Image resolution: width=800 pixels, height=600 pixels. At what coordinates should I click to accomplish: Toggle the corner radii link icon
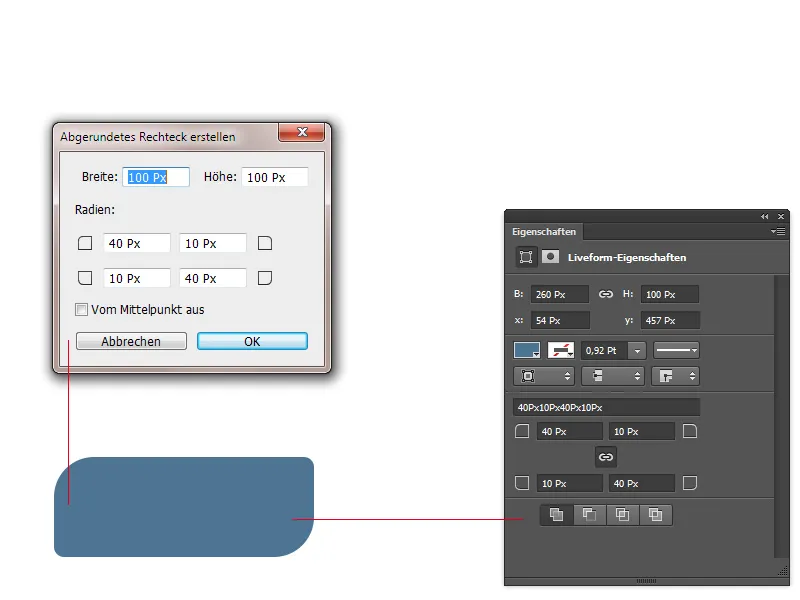click(606, 457)
